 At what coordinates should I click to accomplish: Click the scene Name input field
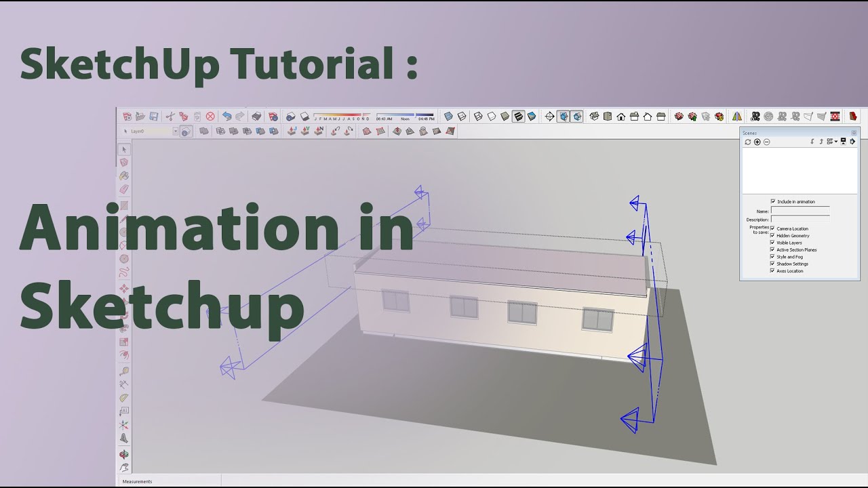tap(800, 211)
